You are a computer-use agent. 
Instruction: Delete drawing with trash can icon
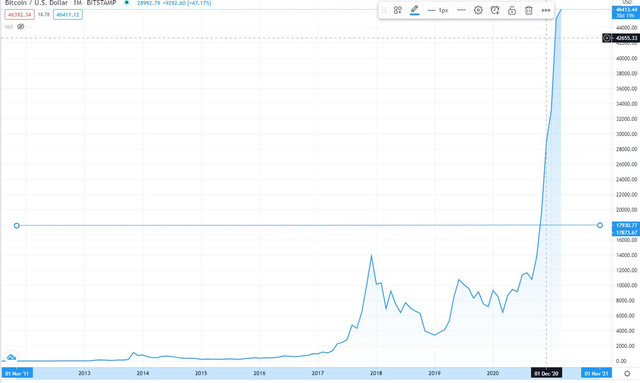(529, 10)
